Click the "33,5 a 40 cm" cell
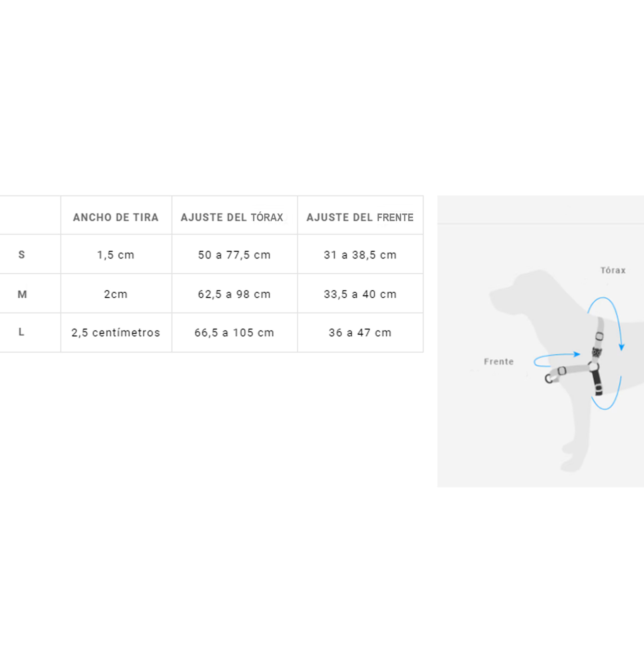Image resolution: width=644 pixels, height=645 pixels. (x=360, y=294)
